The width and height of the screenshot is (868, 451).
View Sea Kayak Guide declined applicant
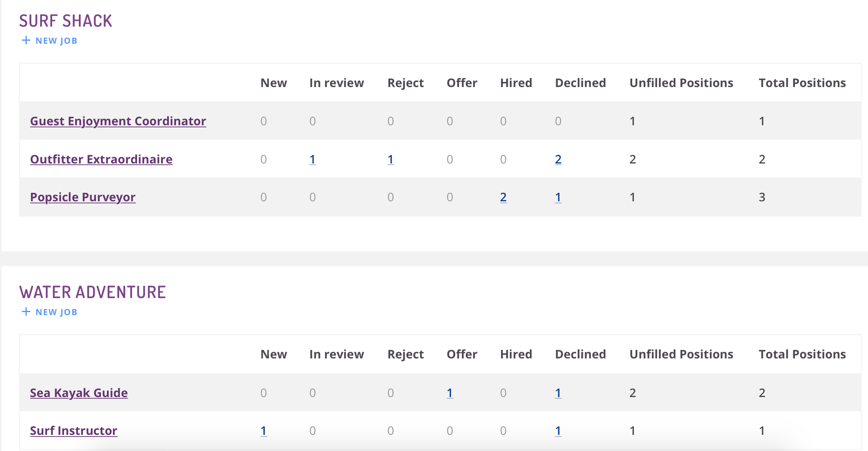[558, 393]
